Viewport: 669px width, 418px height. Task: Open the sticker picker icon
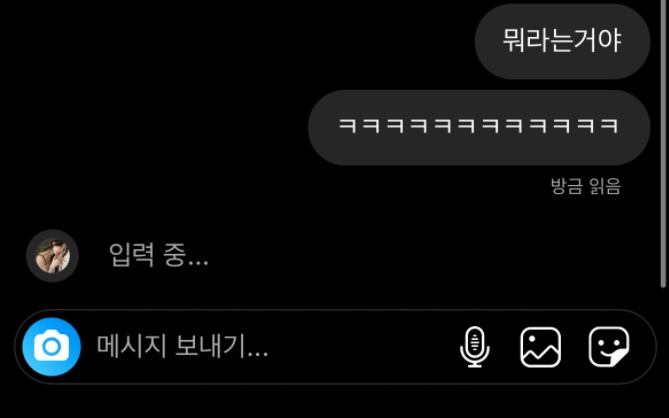(609, 347)
